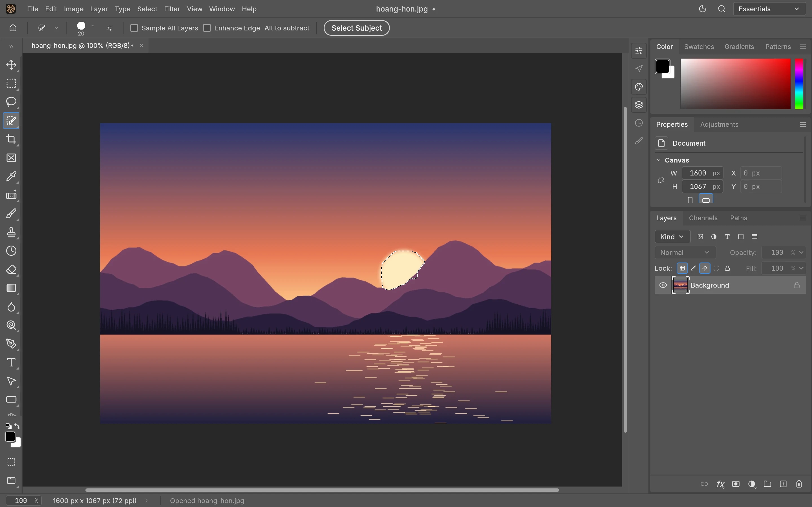This screenshot has width=812, height=507.
Task: Choose the Crop tool
Action: 11,139
